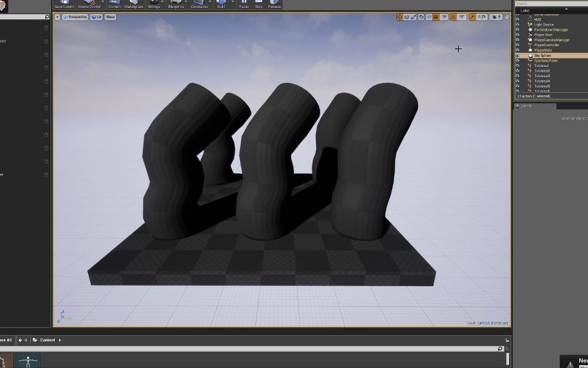Select the Scale transform tool

pos(413,16)
